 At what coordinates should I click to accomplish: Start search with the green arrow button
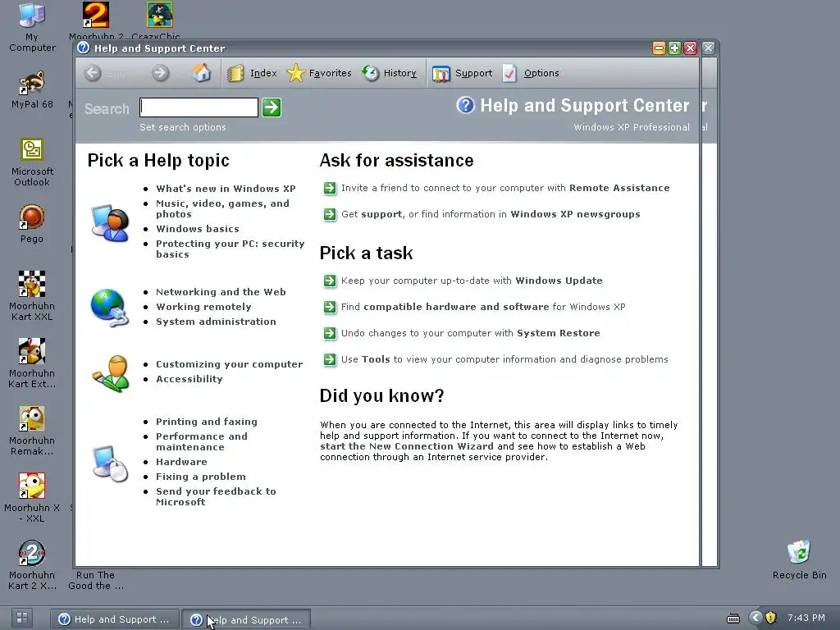point(272,107)
